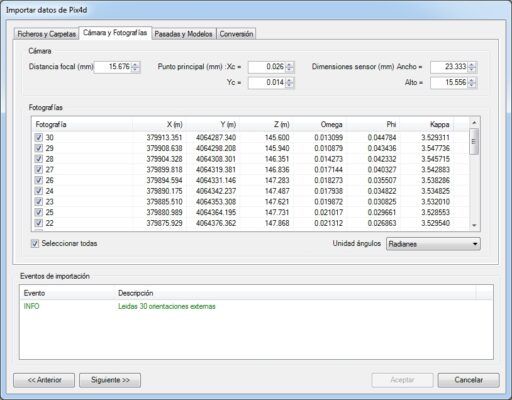Click the Yc value spinner

click(290, 82)
